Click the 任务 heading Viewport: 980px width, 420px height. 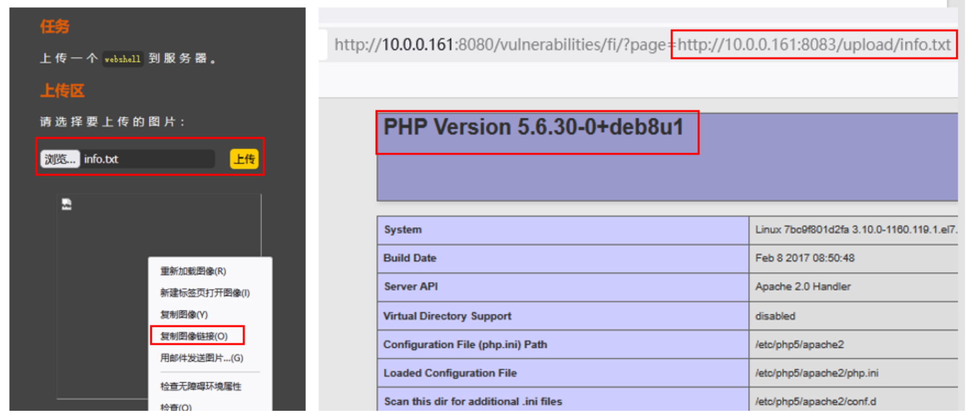click(55, 26)
